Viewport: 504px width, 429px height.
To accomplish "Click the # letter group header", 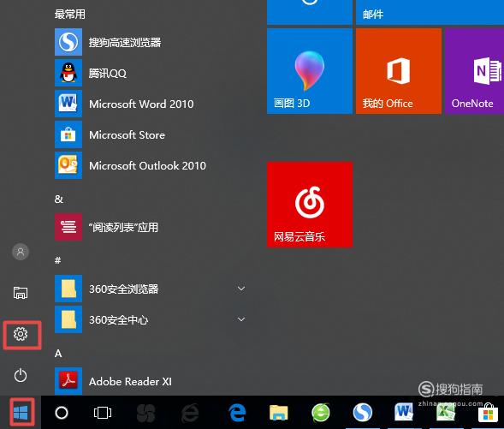I will pos(58,260).
